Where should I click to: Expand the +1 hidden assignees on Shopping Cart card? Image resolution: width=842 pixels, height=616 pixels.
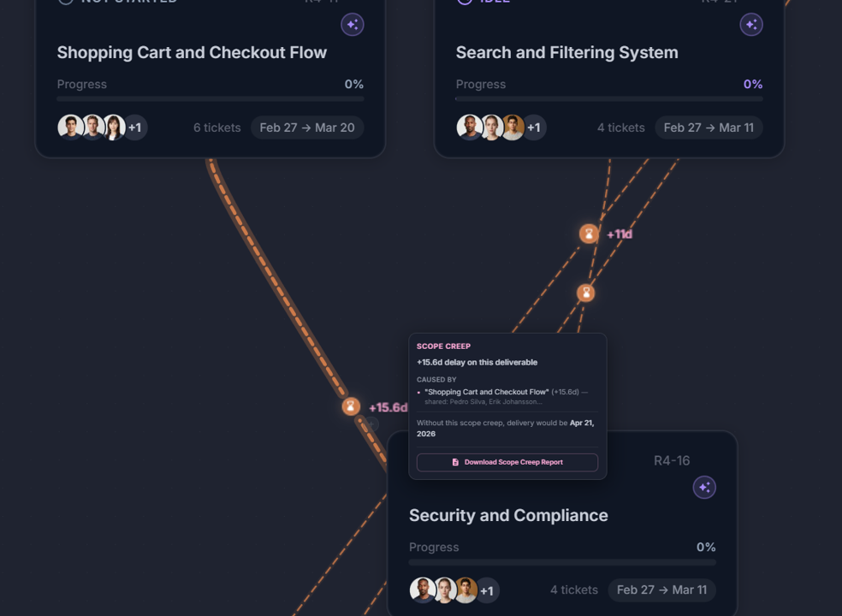click(x=134, y=127)
